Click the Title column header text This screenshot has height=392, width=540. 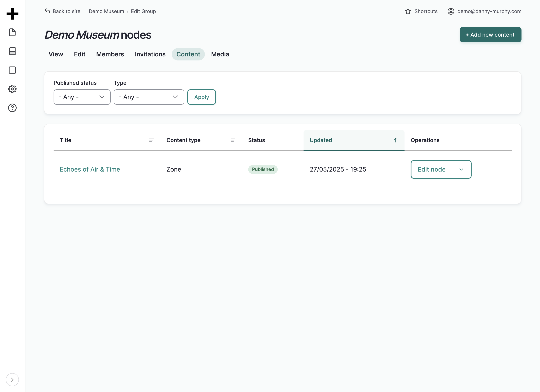(66, 140)
